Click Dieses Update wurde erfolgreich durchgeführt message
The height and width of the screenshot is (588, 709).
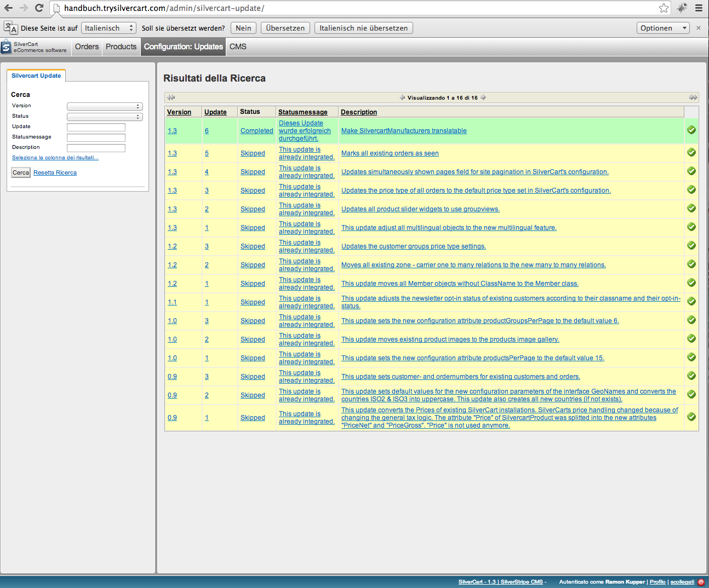tap(305, 131)
